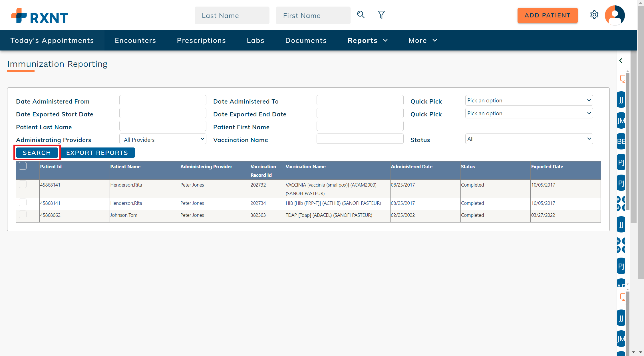Image resolution: width=644 pixels, height=356 pixels.
Task: Select the JJ contact bubble in sidebar
Action: 621,100
